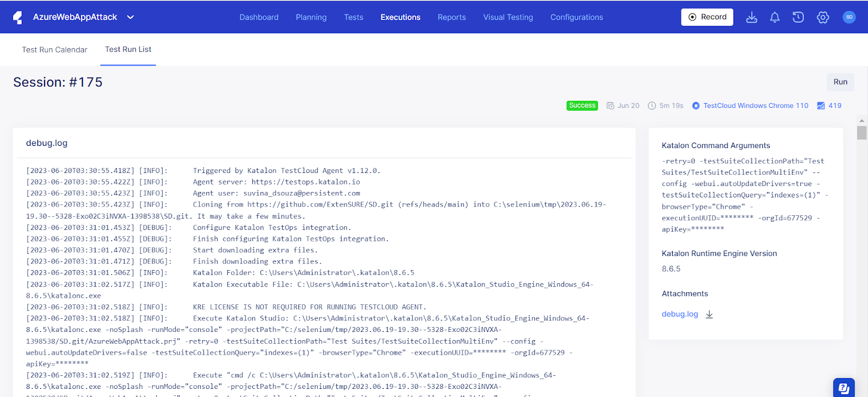Click the Katalon Runtime Engine Version label
The height and width of the screenshot is (397, 868).
click(x=719, y=253)
